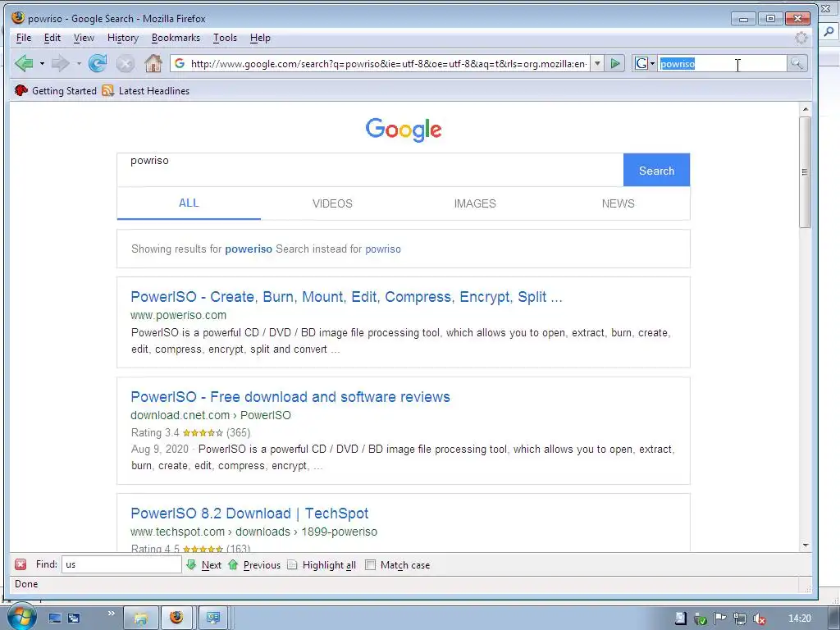The image size is (840, 630).
Task: Click the page scrollbar up arrow
Action: click(806, 109)
